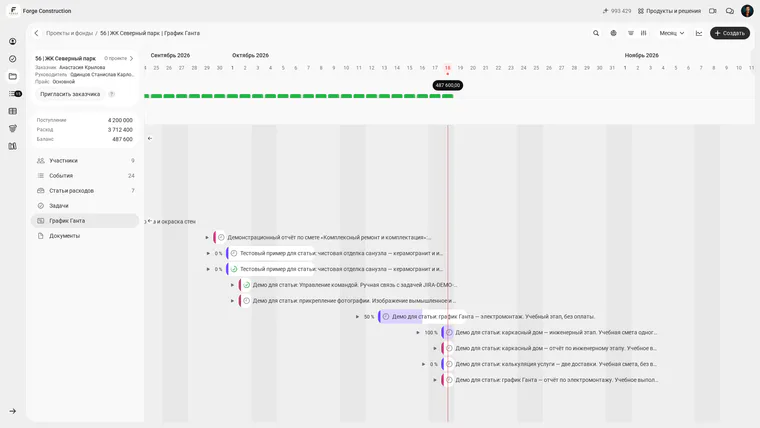The image size is (760, 428).
Task: Click the Forge Construction logo
Action: coord(13,11)
